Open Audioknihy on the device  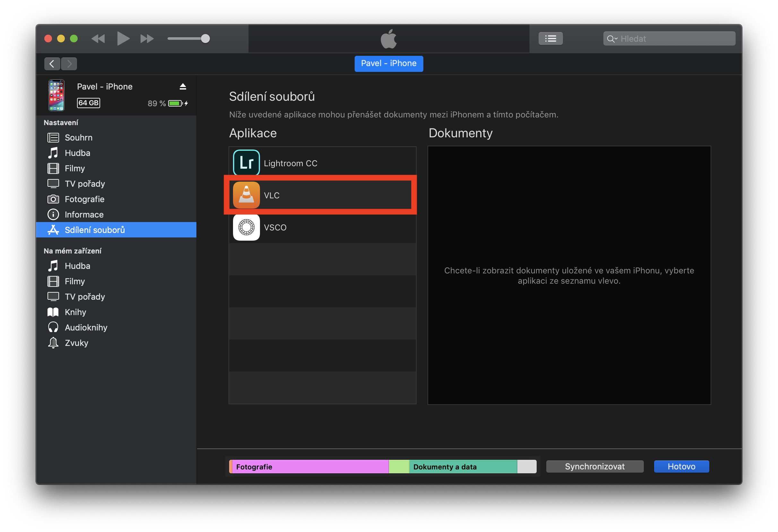(x=116, y=328)
